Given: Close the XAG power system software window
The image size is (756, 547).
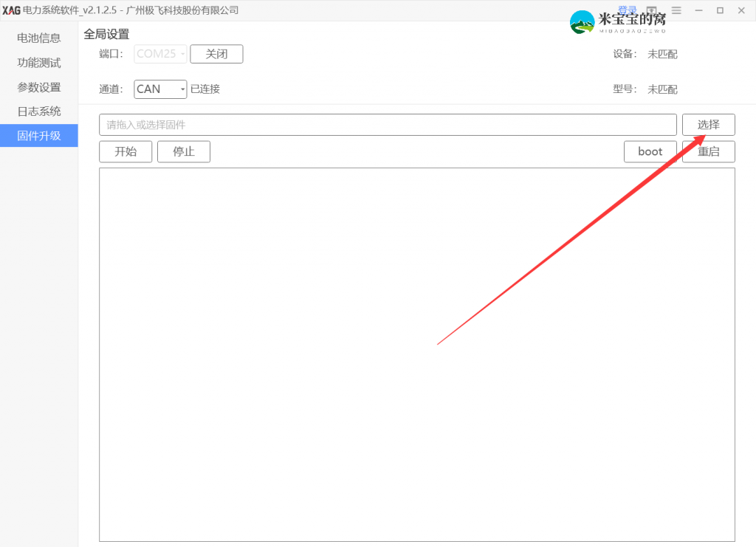Looking at the screenshot, I should tap(741, 10).
